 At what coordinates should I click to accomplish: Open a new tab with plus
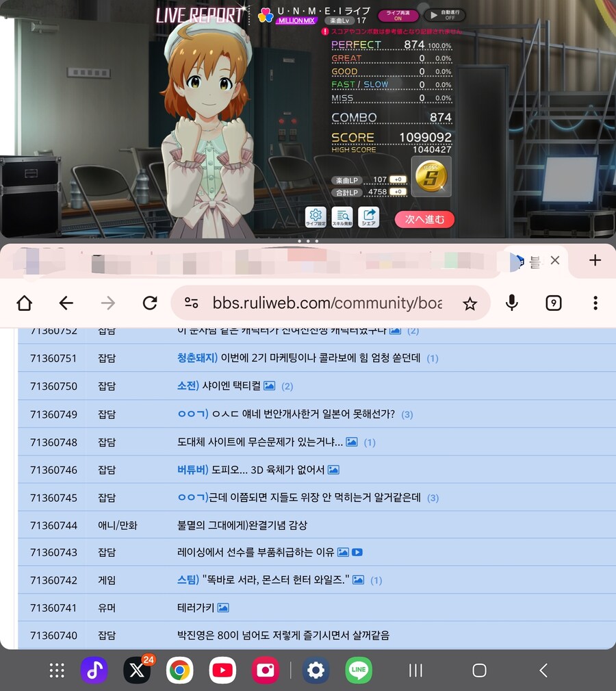click(x=595, y=260)
